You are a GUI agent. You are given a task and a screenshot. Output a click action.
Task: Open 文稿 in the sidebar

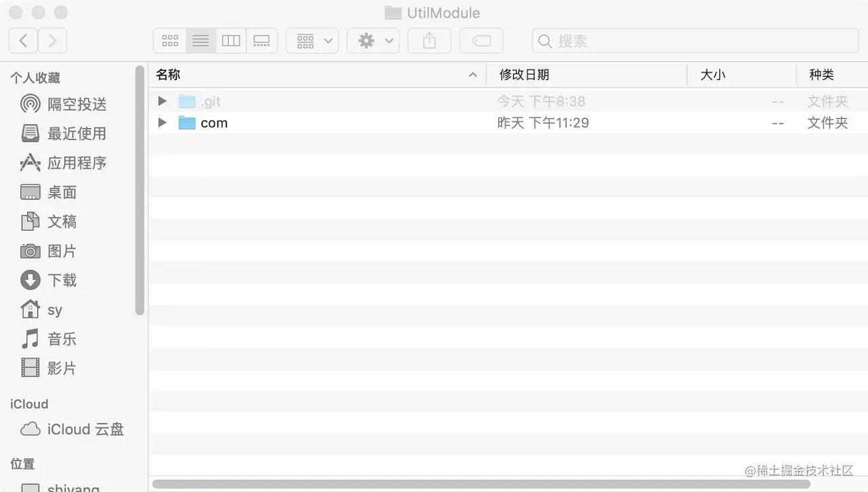click(49, 221)
